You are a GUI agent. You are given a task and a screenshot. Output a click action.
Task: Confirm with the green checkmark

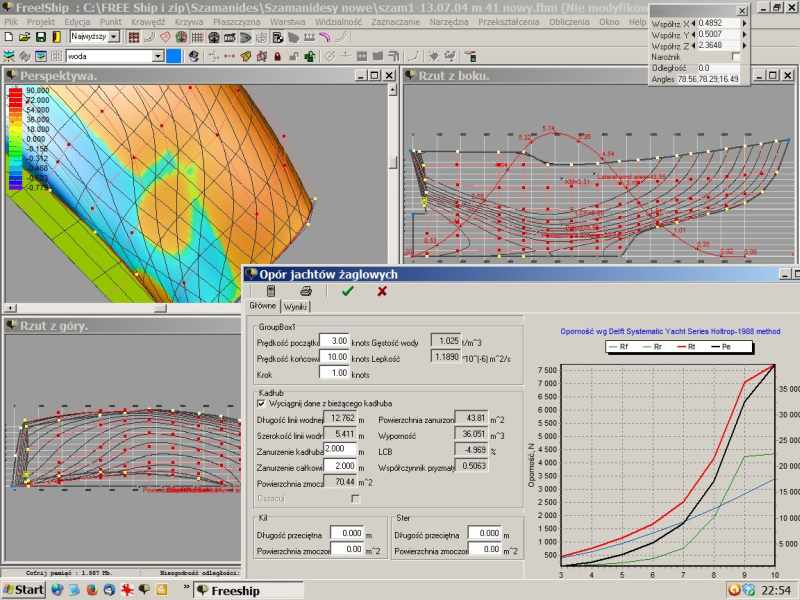(348, 291)
